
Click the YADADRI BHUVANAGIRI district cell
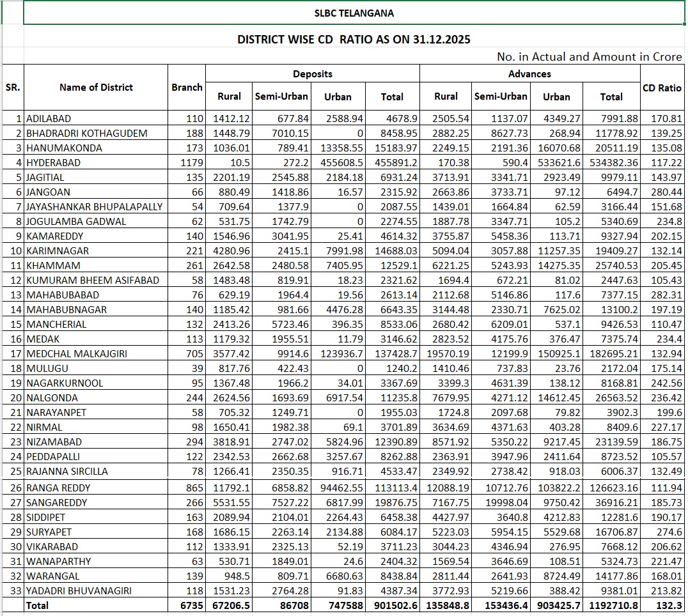tap(79, 591)
